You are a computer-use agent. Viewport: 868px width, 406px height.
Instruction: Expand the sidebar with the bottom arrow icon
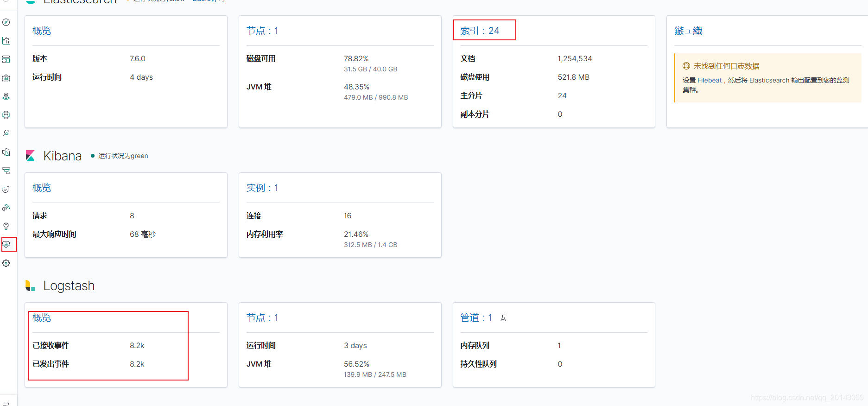(x=6, y=403)
